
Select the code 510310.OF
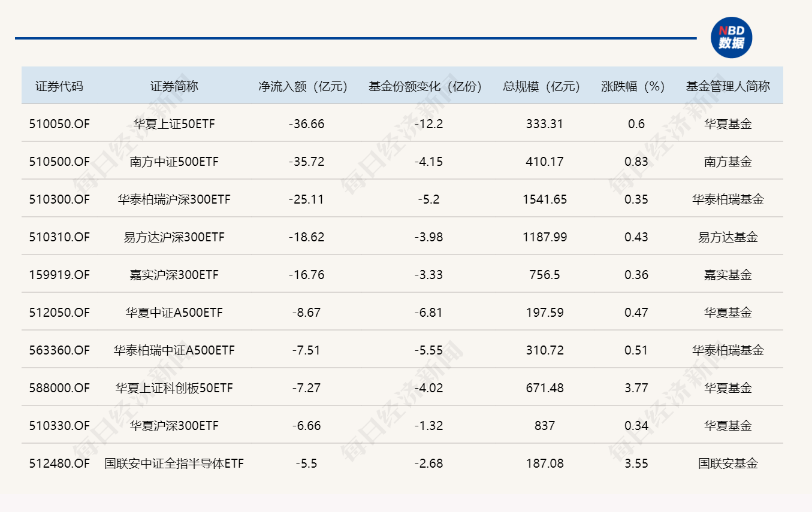pos(59,237)
